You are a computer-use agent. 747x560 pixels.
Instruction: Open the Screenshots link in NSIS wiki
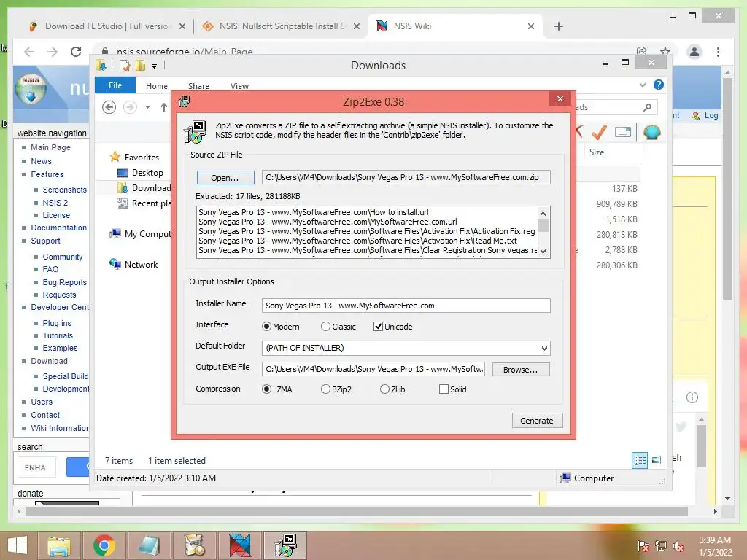(65, 190)
